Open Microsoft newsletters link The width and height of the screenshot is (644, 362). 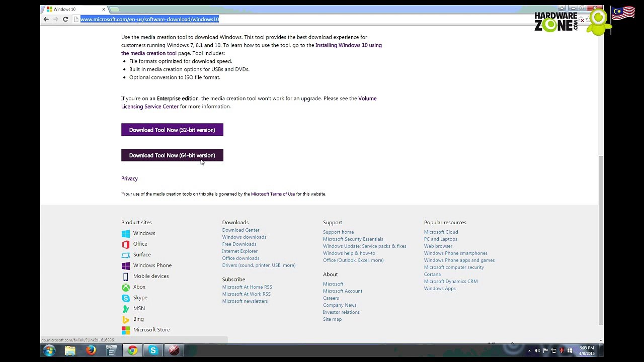pos(245,301)
